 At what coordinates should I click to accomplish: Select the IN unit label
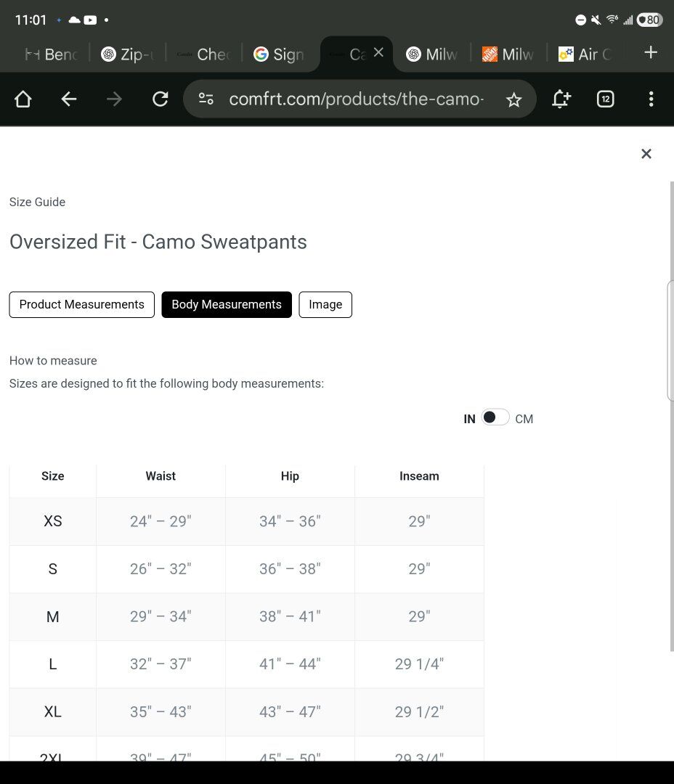(x=469, y=419)
